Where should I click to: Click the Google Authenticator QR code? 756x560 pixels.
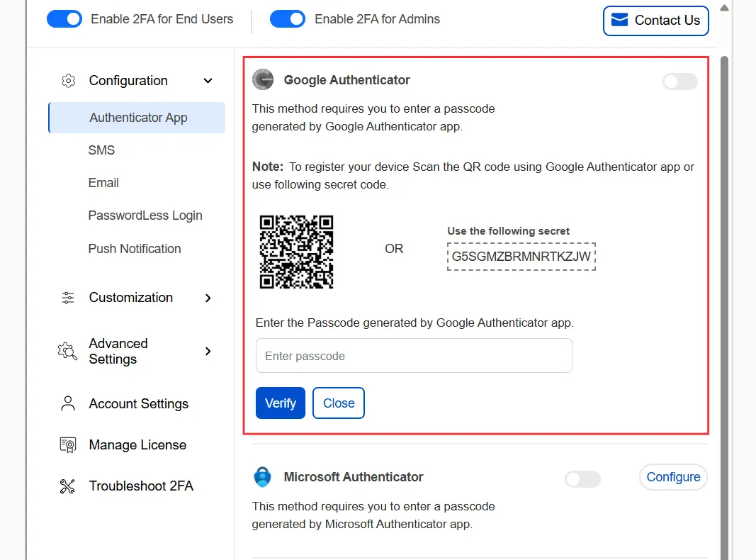tap(296, 252)
